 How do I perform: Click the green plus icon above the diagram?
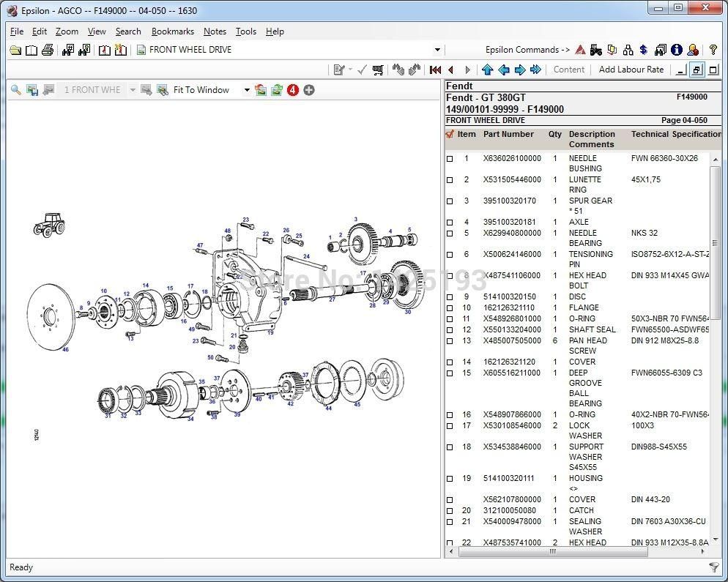[308, 89]
